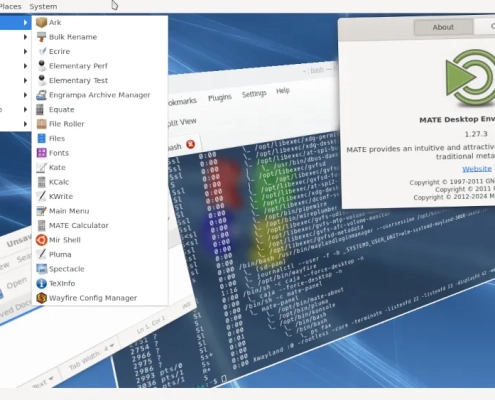Click the '1.27.3' version text
Viewport: 495px width, 400px height.
pos(476,134)
